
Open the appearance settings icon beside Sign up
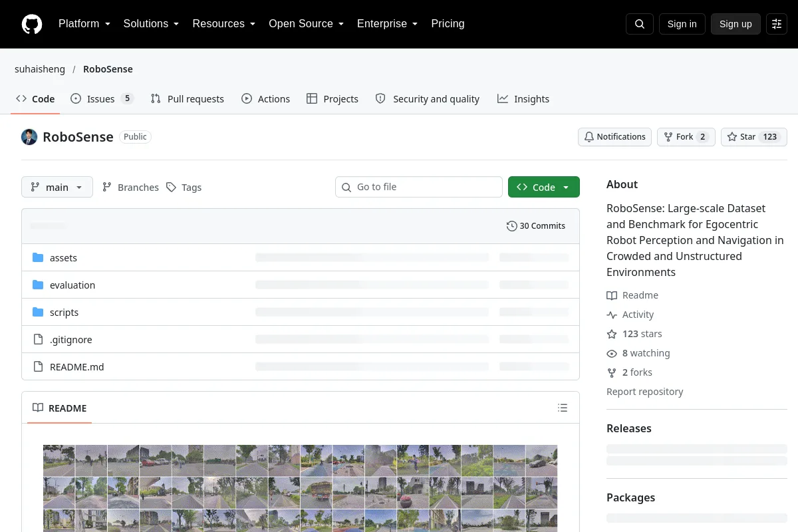coord(777,24)
